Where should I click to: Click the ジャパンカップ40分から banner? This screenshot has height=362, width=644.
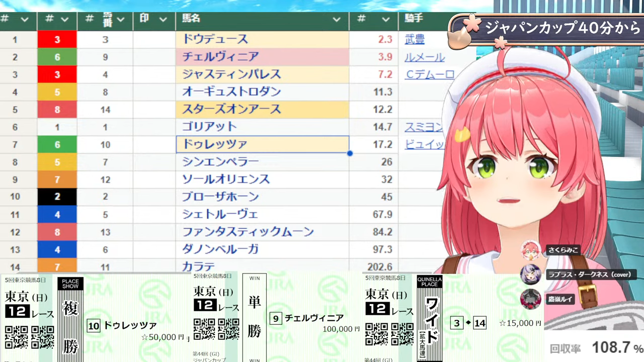[x=546, y=28]
